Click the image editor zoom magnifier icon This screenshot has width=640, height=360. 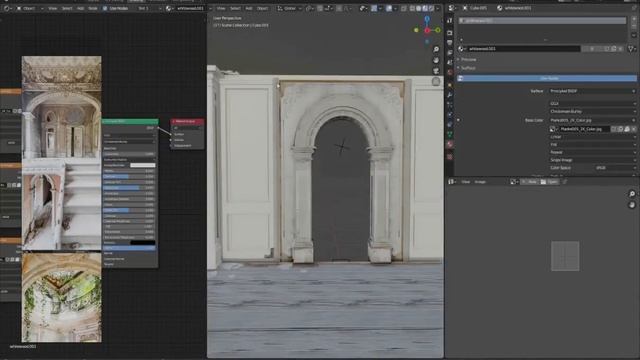pyautogui.click(x=632, y=194)
